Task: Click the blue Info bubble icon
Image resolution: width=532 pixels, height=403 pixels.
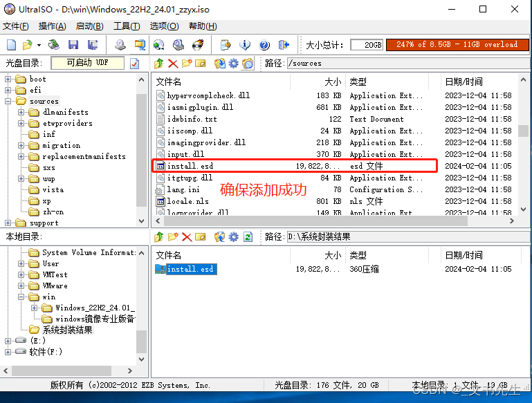Action: pyautogui.click(x=245, y=45)
